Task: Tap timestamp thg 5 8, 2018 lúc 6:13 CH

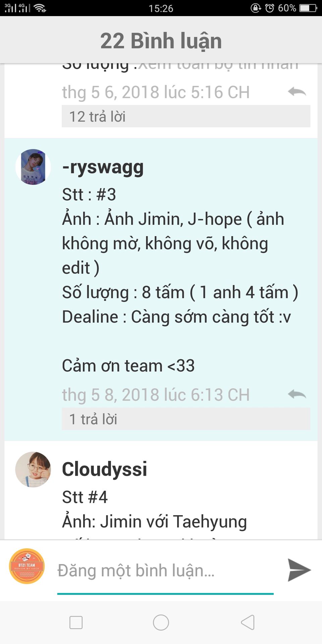Action: 156,394
